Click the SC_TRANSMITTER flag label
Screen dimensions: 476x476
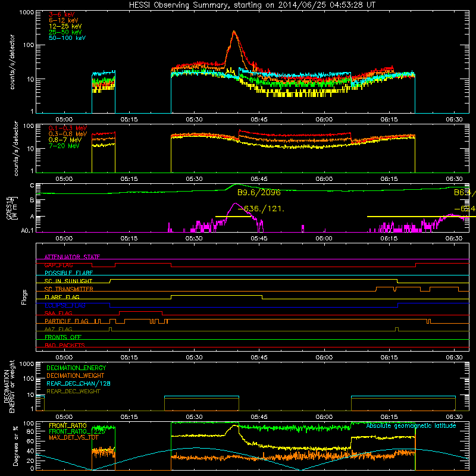pos(69,289)
